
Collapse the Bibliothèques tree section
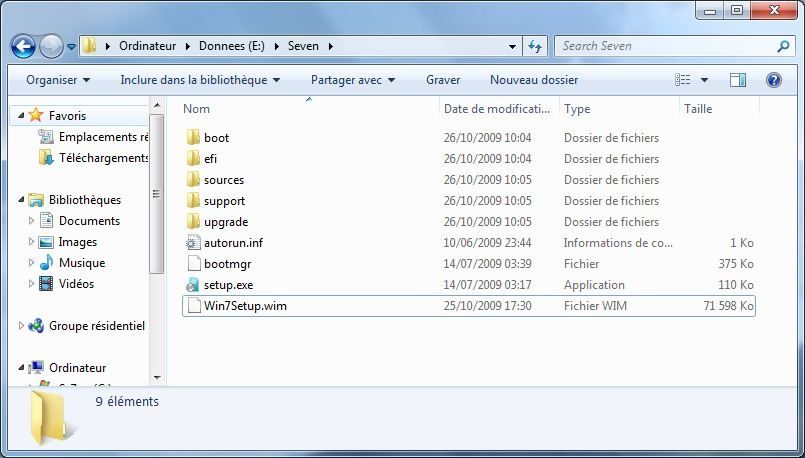tap(21, 200)
